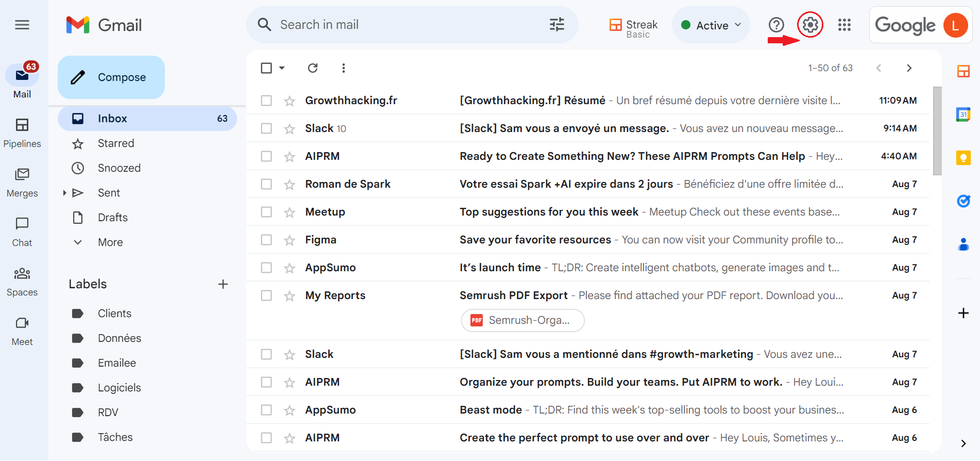Select the 4:40 AM AIPRM email checkbox

tap(266, 156)
